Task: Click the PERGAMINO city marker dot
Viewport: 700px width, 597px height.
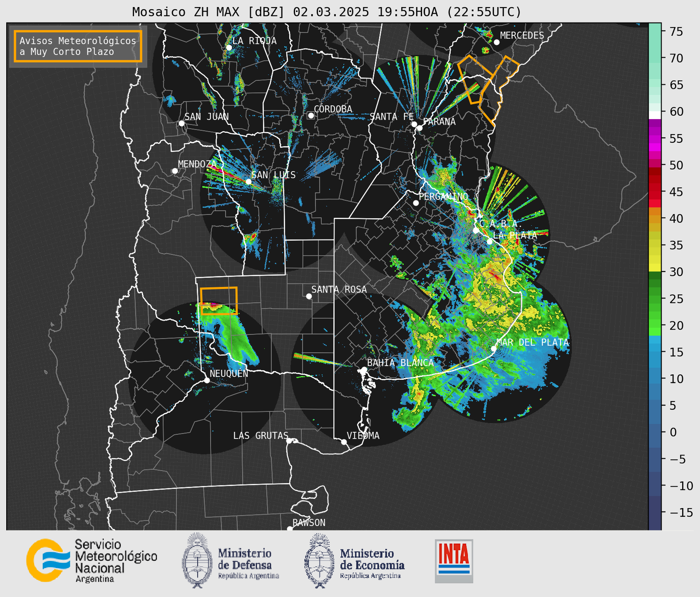Action: (x=416, y=203)
